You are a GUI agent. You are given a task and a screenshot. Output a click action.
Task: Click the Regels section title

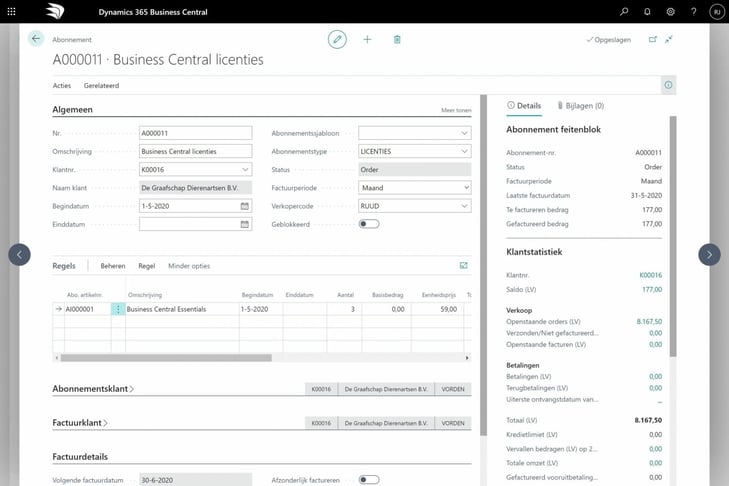pos(64,266)
